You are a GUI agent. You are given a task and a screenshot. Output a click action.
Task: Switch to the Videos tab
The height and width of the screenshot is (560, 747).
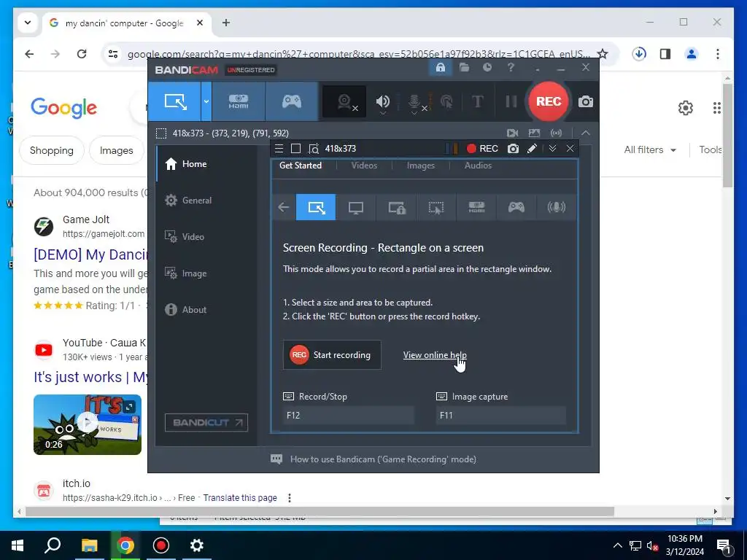pyautogui.click(x=364, y=166)
